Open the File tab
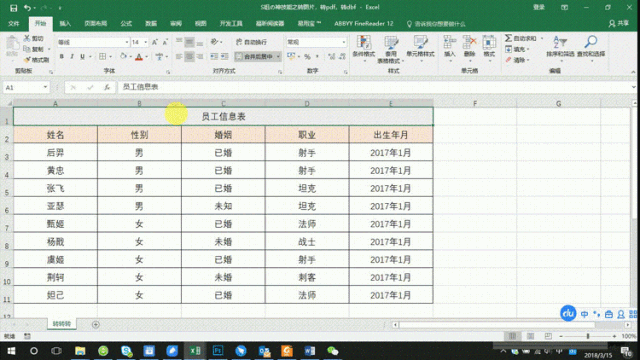Image resolution: width=640 pixels, height=360 pixels. pos(14,24)
